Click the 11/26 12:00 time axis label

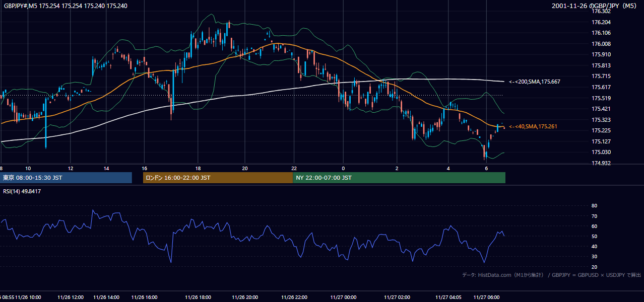71,297
